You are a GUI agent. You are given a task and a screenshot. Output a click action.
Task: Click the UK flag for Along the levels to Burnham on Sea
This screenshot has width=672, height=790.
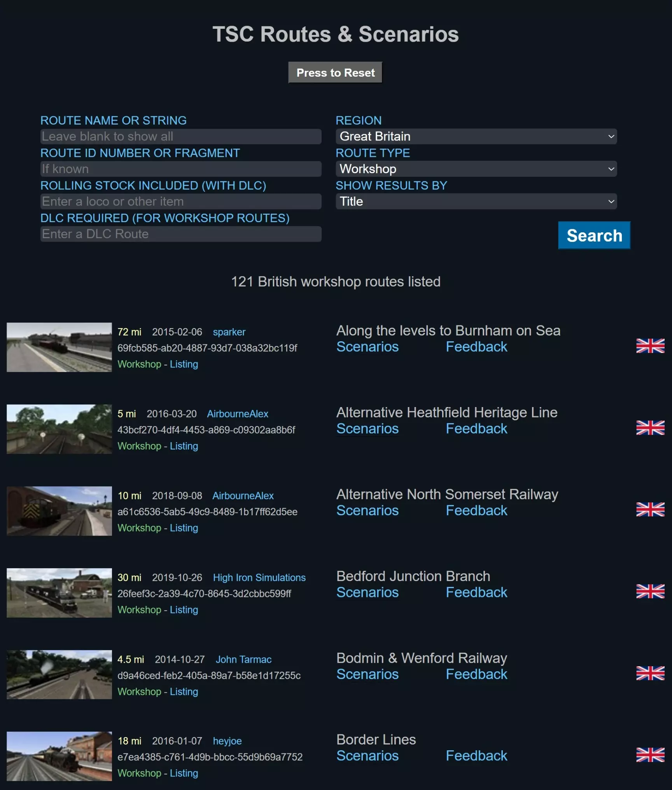point(650,346)
